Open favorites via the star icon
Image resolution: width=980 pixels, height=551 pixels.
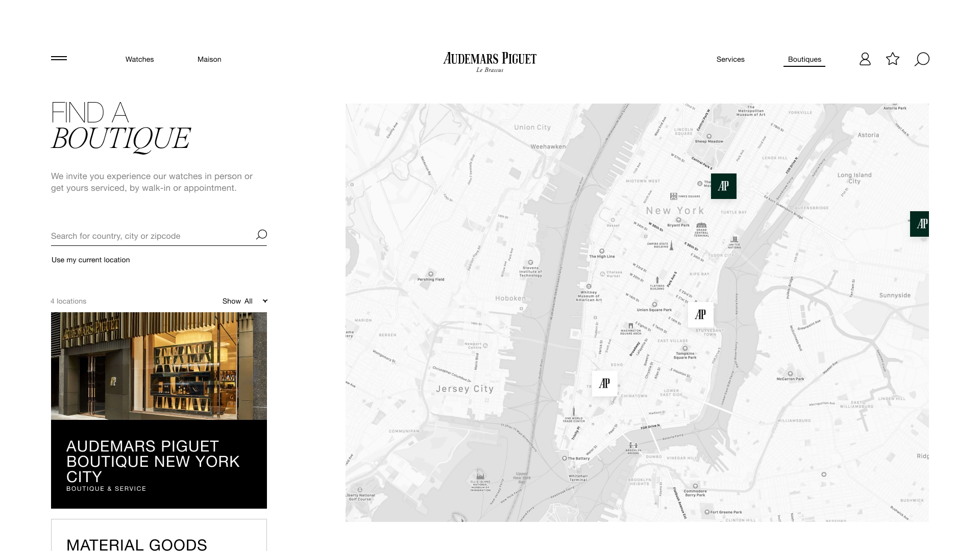pos(893,59)
